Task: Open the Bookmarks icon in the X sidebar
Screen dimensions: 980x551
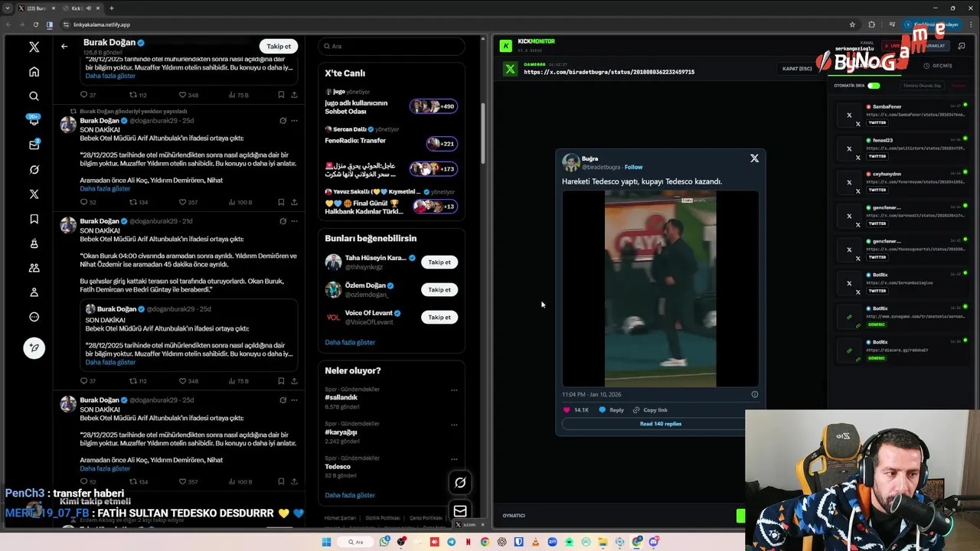Action: pyautogui.click(x=34, y=219)
